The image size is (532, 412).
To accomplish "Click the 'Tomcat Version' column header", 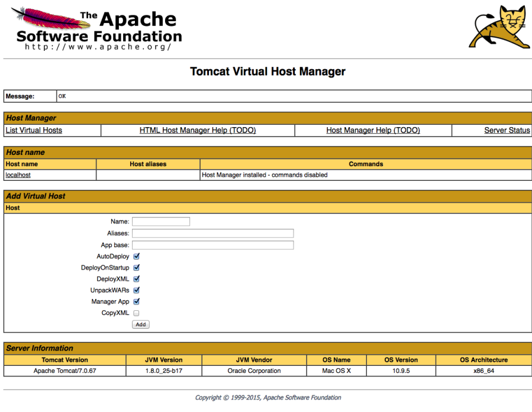I will [x=65, y=360].
